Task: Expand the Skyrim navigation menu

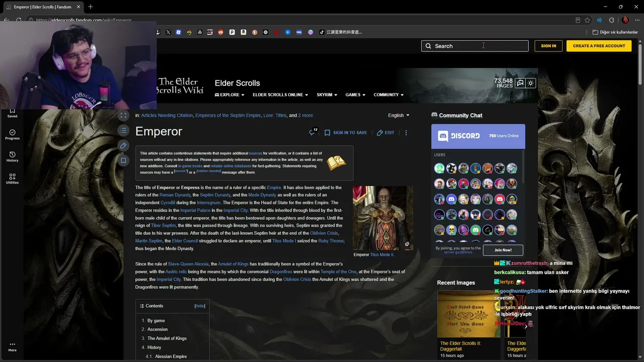Action: 327,95
